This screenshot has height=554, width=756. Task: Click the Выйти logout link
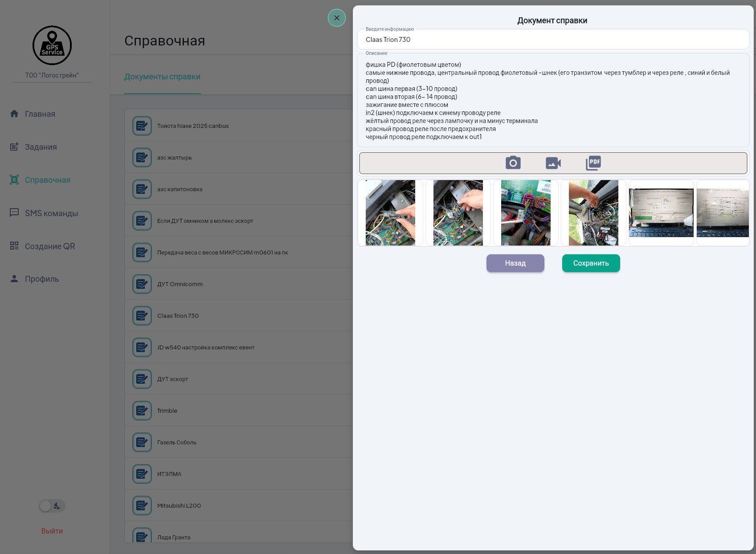pos(52,531)
